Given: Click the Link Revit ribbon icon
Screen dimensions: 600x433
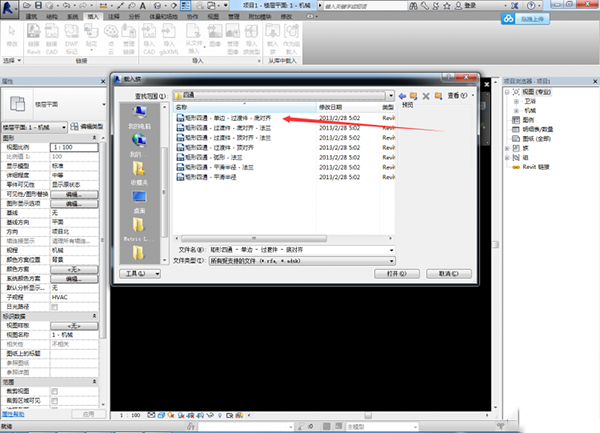Looking at the screenshot, I should pos(34,39).
